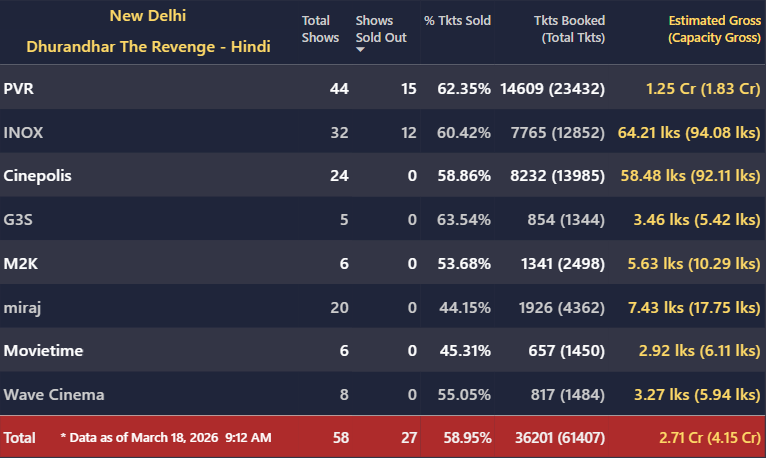Click Movietime percentage 45.31%

pyautogui.click(x=465, y=351)
